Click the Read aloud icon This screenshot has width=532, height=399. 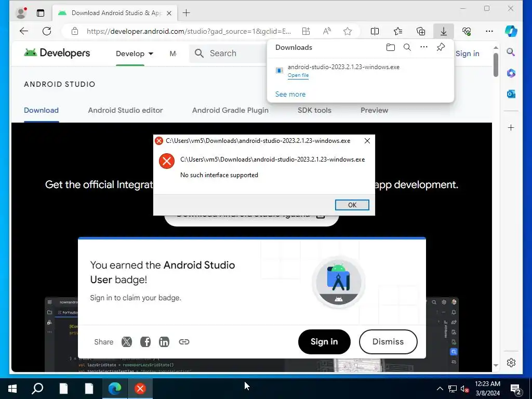tap(327, 31)
